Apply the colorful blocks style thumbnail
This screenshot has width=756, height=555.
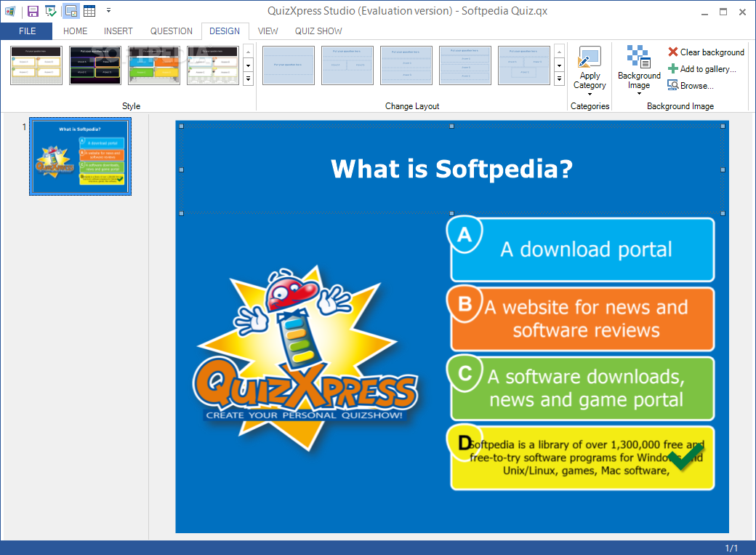[154, 65]
